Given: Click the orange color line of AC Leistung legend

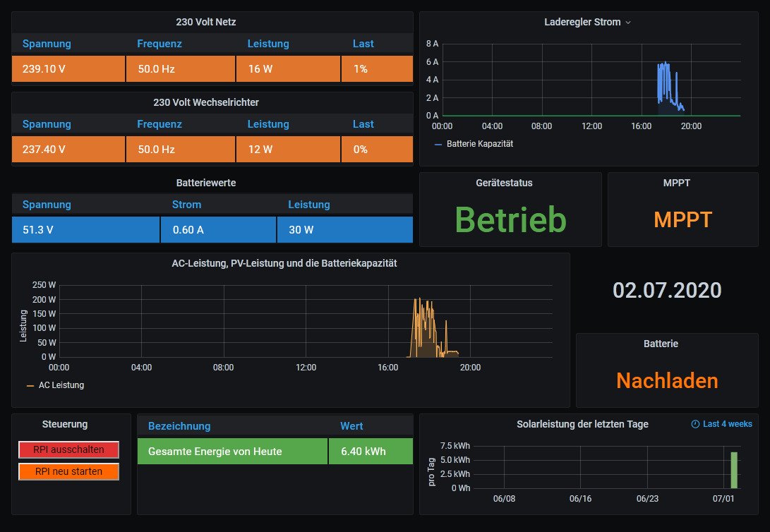Looking at the screenshot, I should pyautogui.click(x=30, y=386).
